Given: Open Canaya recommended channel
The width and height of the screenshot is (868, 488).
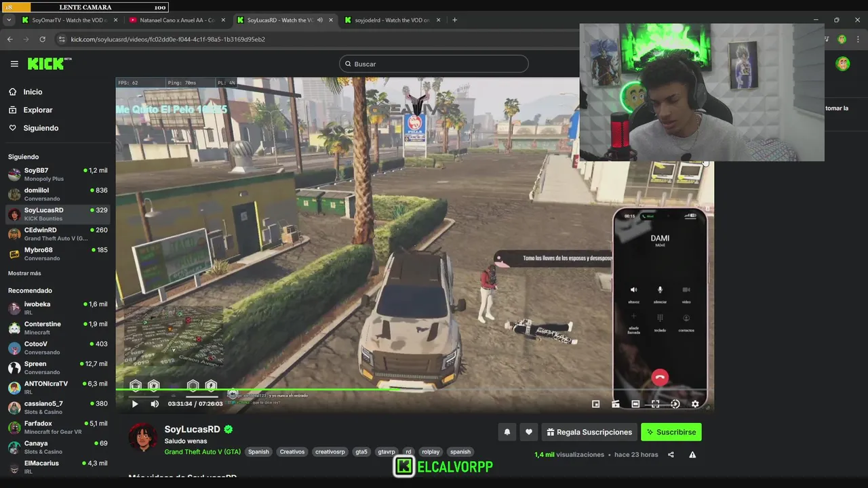Looking at the screenshot, I should point(58,447).
